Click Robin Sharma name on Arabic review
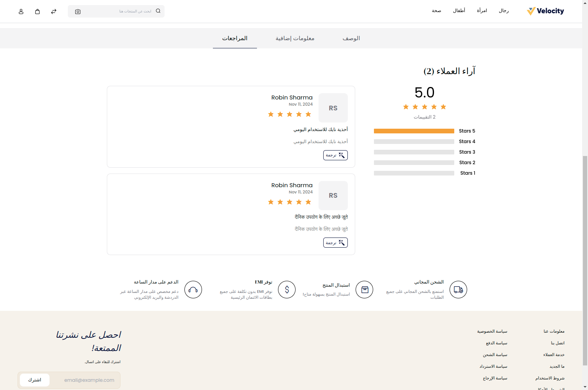This screenshot has width=588, height=390. point(292,97)
